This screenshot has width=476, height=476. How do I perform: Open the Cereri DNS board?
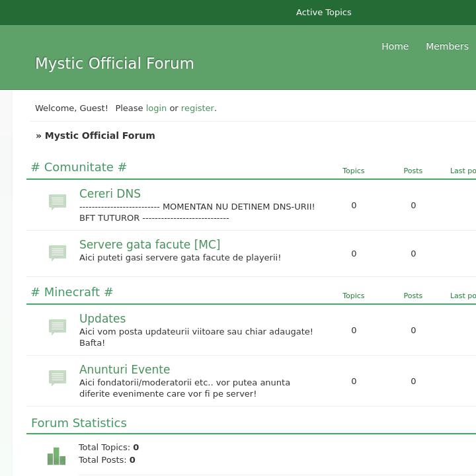[110, 194]
